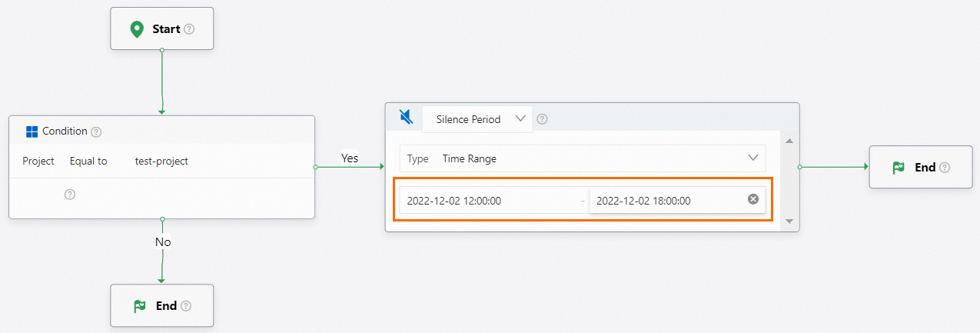Image resolution: width=980 pixels, height=333 pixels.
Task: Click the green location pin Start icon
Action: (x=138, y=29)
